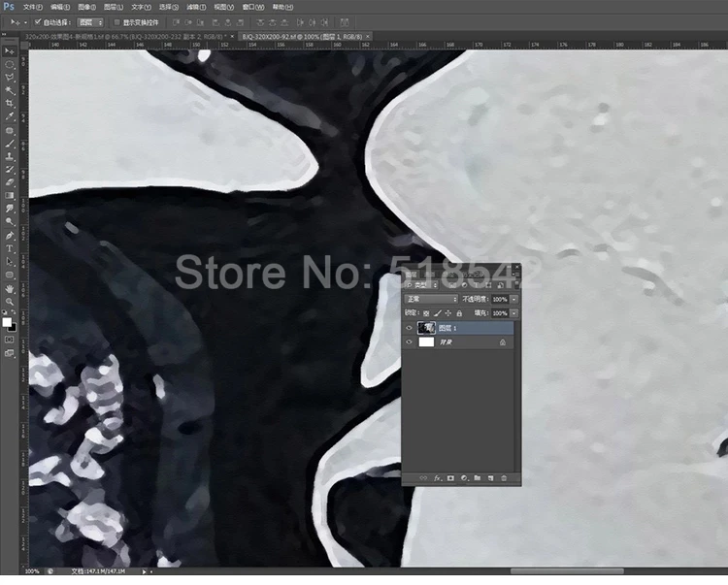Open the 正常 blend mode dropdown
Viewport: 728px width, 585px height.
pyautogui.click(x=431, y=299)
